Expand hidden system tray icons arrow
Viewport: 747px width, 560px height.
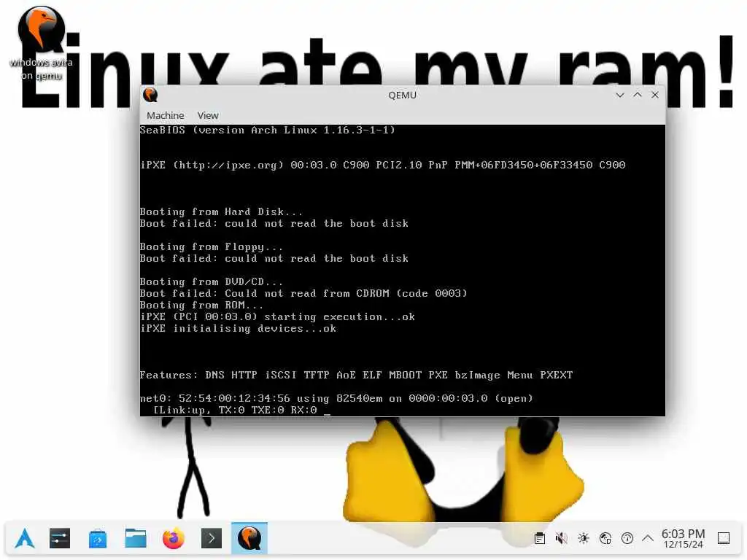pyautogui.click(x=648, y=539)
